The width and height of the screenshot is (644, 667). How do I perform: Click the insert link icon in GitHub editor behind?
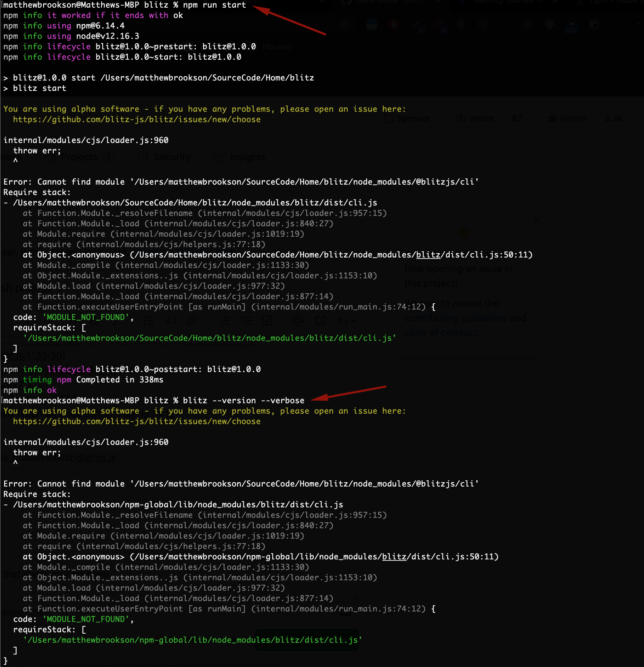click(x=192, y=321)
